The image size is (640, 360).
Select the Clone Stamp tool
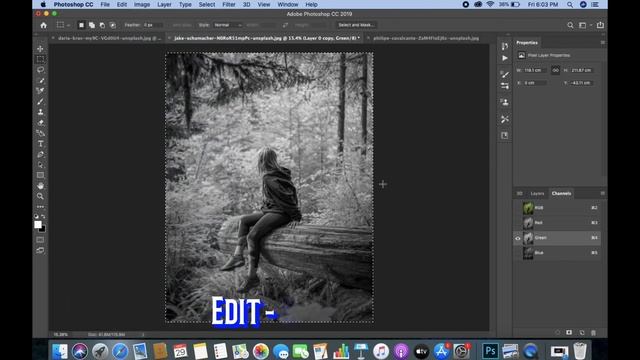click(40, 112)
